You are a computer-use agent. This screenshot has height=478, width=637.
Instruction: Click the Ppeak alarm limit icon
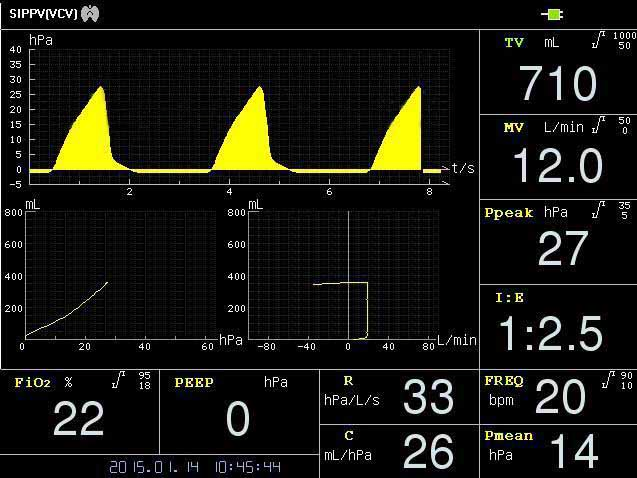coord(599,210)
